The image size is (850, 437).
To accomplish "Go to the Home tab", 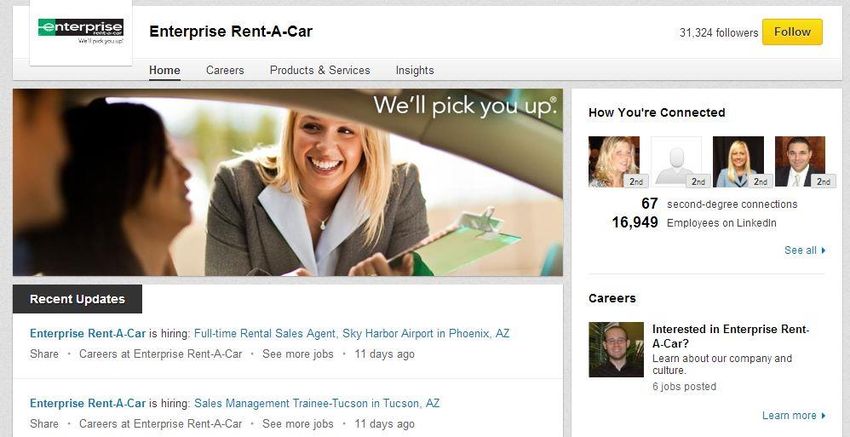I will point(165,70).
